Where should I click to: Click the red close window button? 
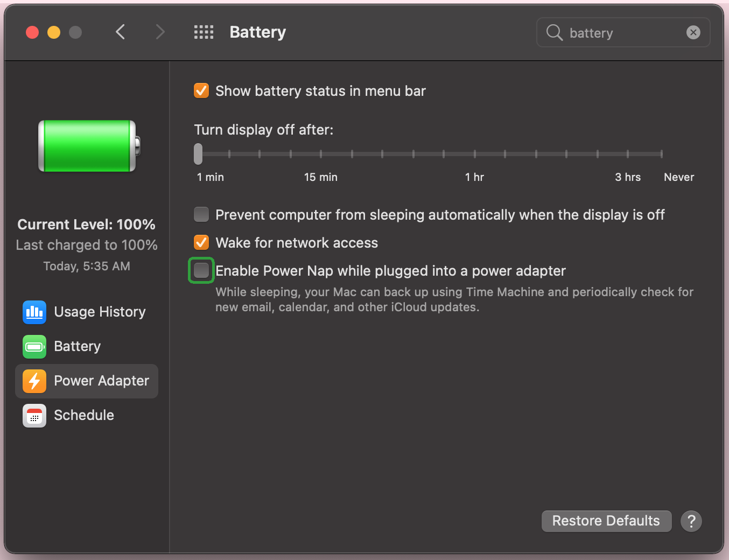32,32
